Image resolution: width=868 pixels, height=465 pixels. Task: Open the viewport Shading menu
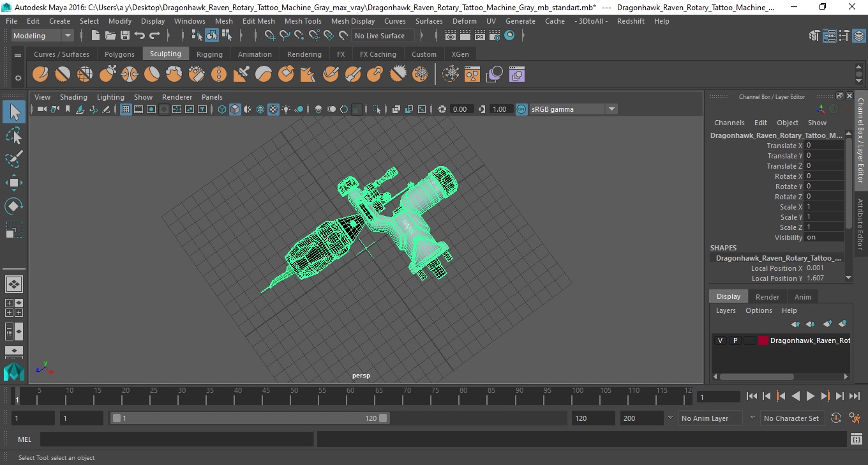coord(73,97)
